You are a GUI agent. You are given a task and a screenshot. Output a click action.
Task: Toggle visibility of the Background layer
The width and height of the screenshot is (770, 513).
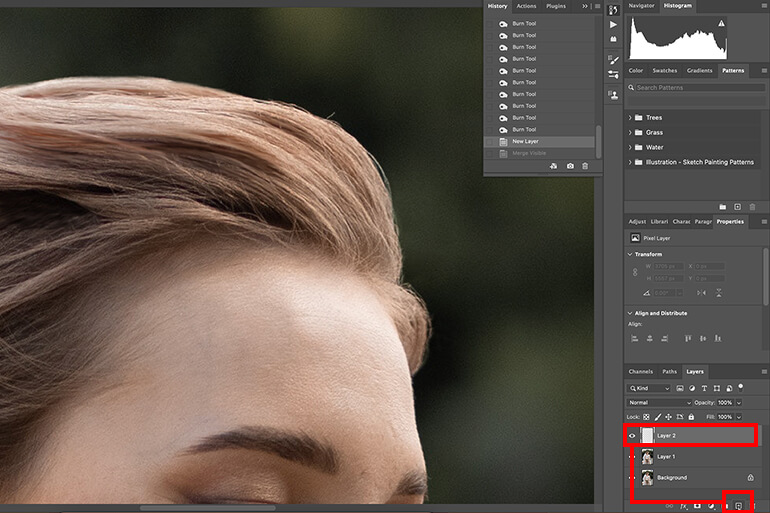632,478
